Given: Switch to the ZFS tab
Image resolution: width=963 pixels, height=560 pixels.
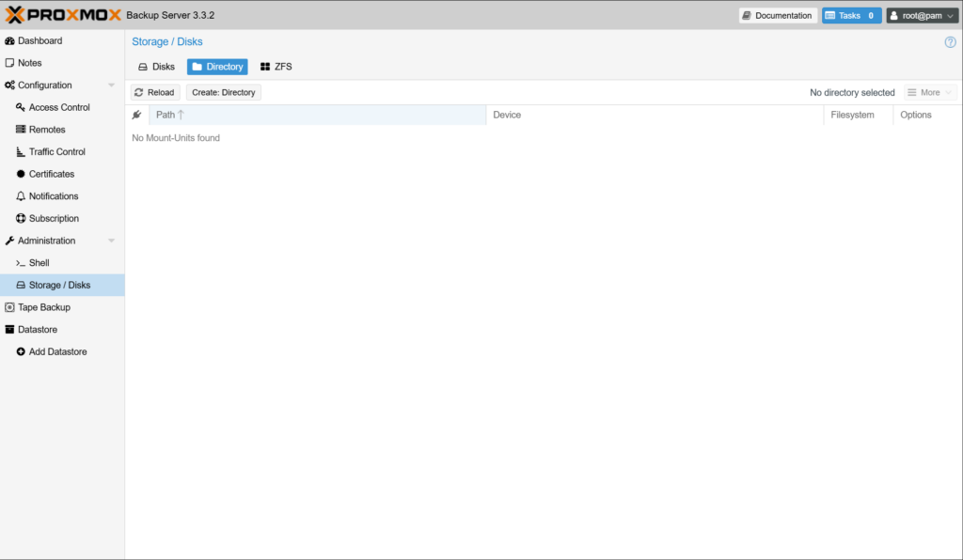Looking at the screenshot, I should (x=276, y=68).
